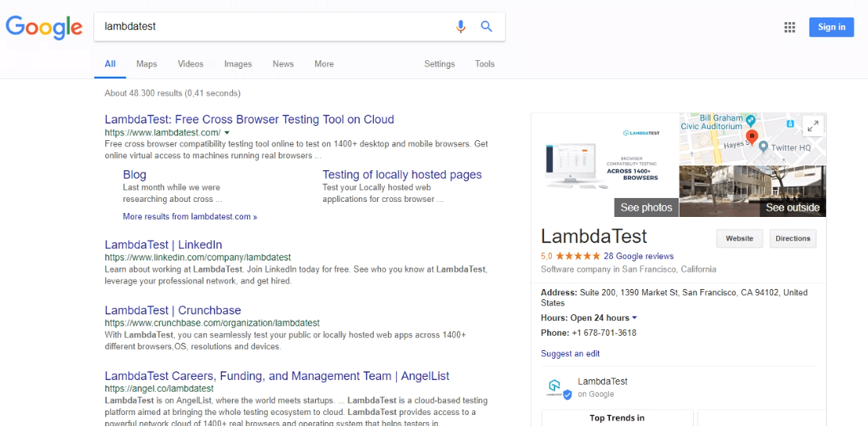
Task: Click the Sign in button
Action: (x=831, y=27)
